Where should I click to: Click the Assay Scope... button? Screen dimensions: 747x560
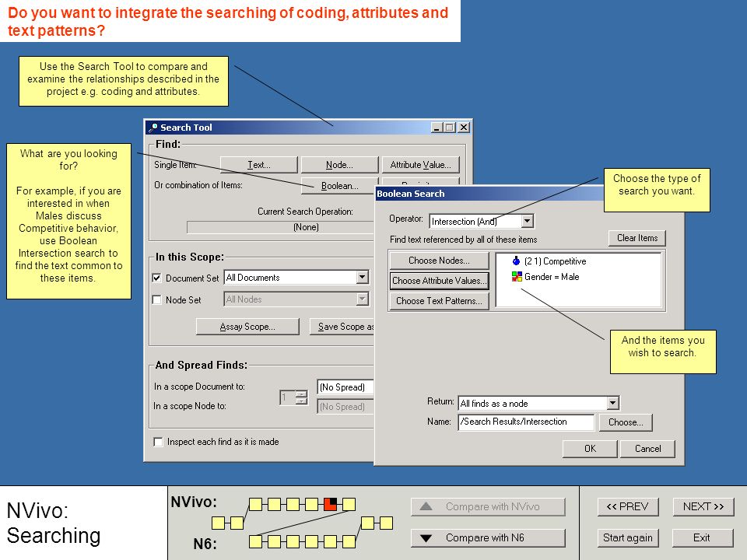[x=247, y=327]
